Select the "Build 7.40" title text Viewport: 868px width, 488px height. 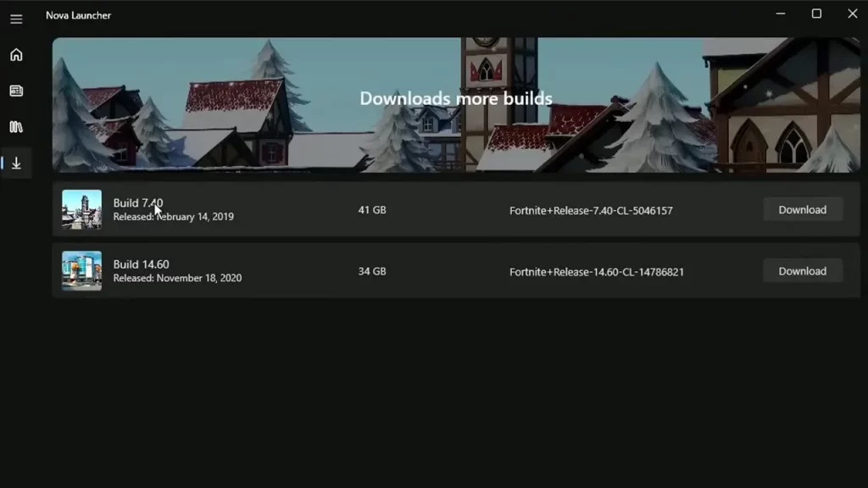tap(138, 203)
